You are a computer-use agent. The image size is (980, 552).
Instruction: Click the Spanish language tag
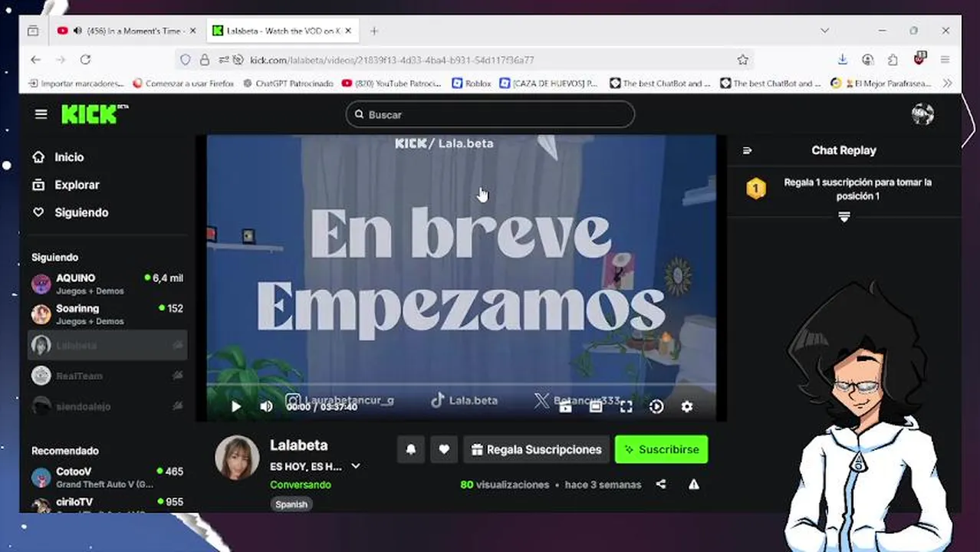point(291,504)
